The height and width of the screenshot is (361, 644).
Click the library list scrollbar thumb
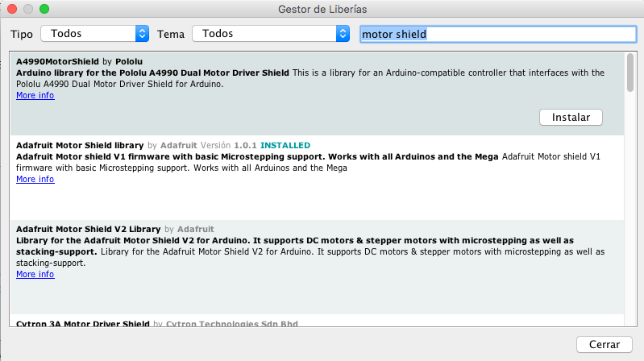(x=630, y=73)
